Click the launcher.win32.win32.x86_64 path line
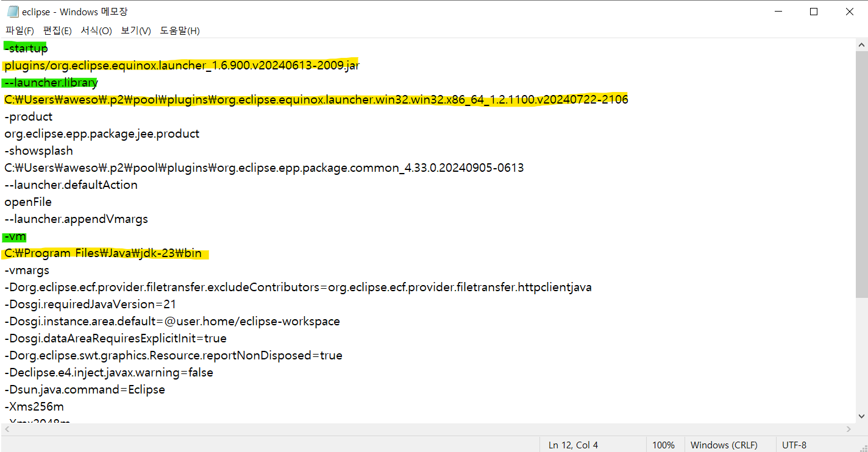 (316, 99)
